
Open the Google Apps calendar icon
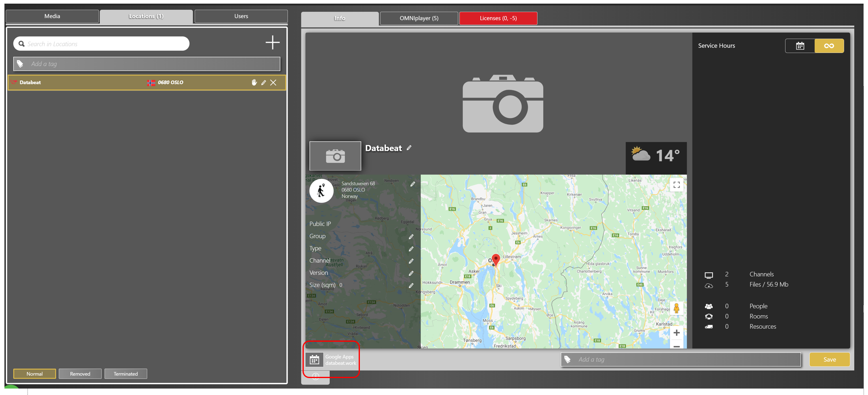315,359
